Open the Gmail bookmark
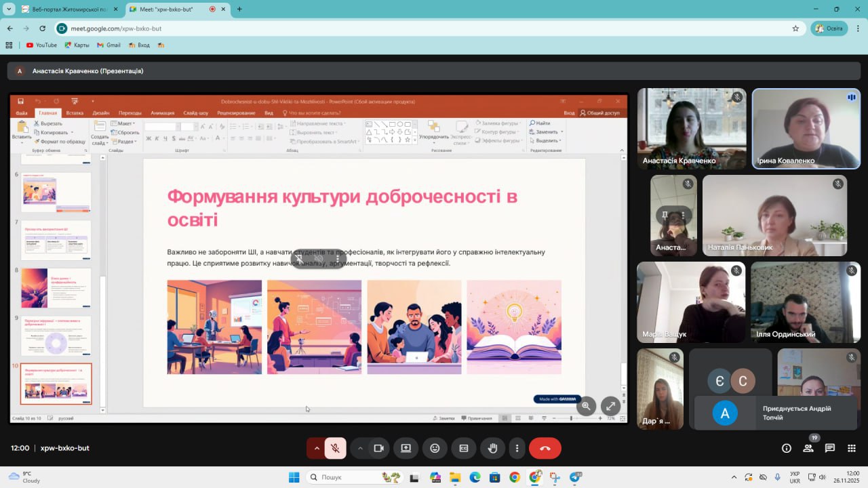The width and height of the screenshot is (868, 488). pyautogui.click(x=108, y=45)
